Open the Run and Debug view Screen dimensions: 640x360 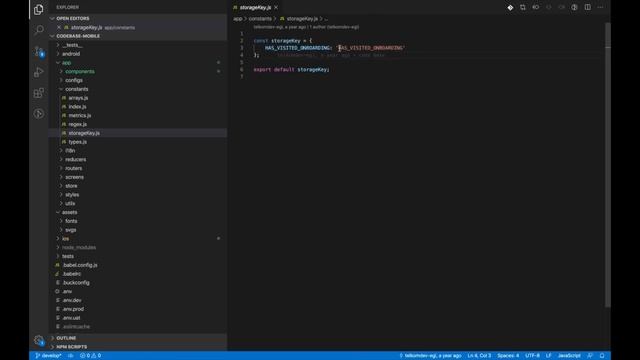point(39,72)
